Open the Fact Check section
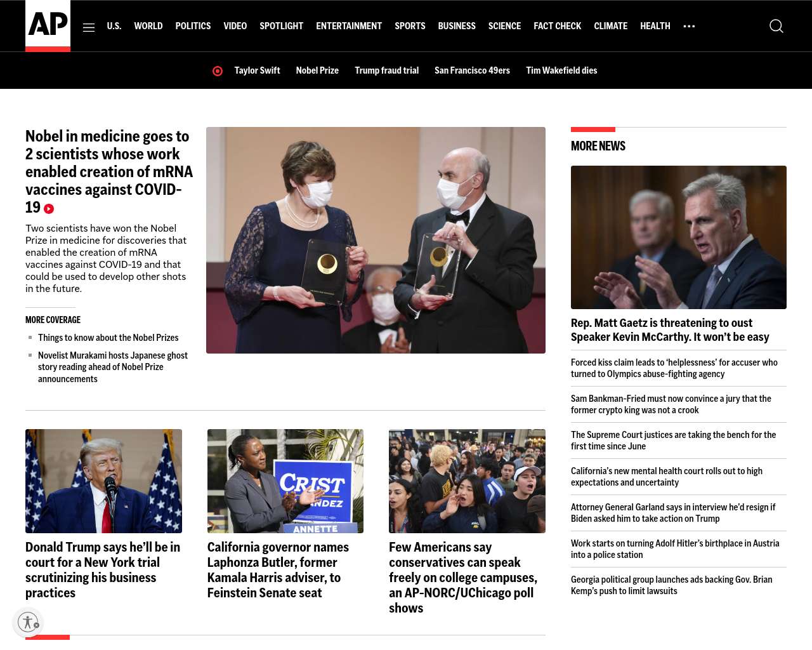 [557, 26]
